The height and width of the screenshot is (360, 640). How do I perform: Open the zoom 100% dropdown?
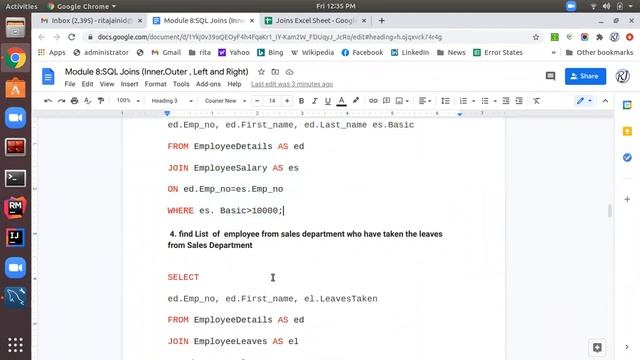tap(128, 100)
